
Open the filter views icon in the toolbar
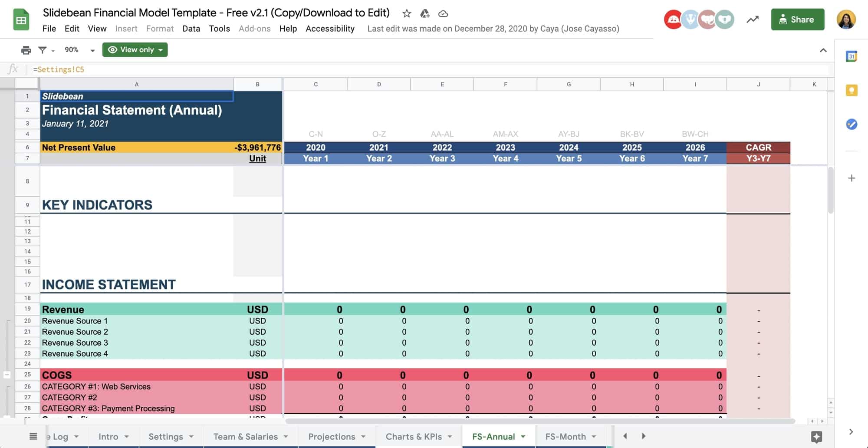[43, 49]
